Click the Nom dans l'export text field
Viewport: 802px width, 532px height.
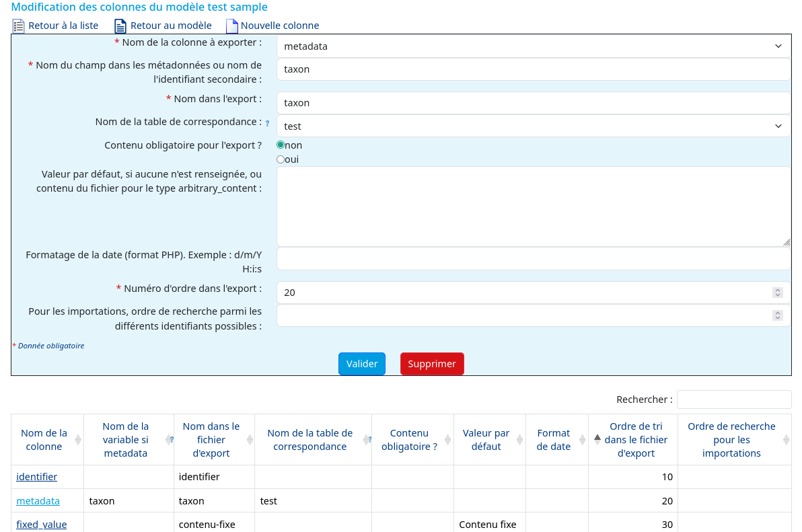click(534, 103)
